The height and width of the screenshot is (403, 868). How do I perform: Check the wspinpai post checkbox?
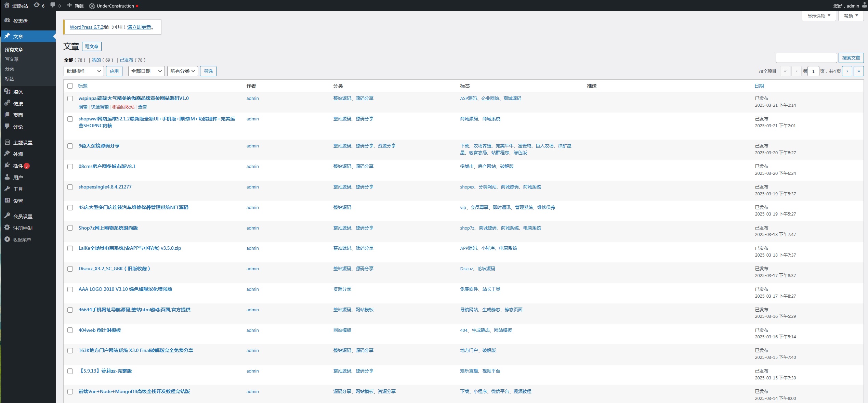pos(70,99)
